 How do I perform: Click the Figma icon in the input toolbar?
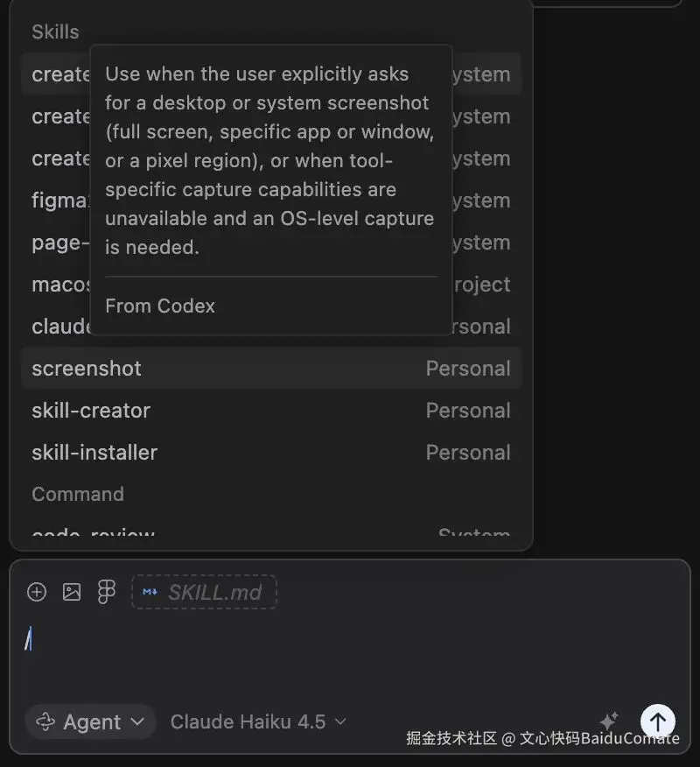coord(107,593)
